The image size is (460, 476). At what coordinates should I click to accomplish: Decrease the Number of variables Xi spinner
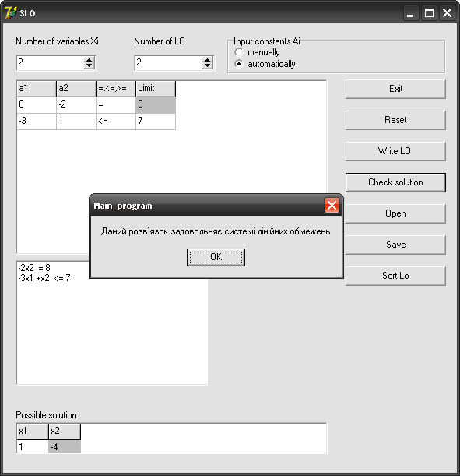coord(89,66)
